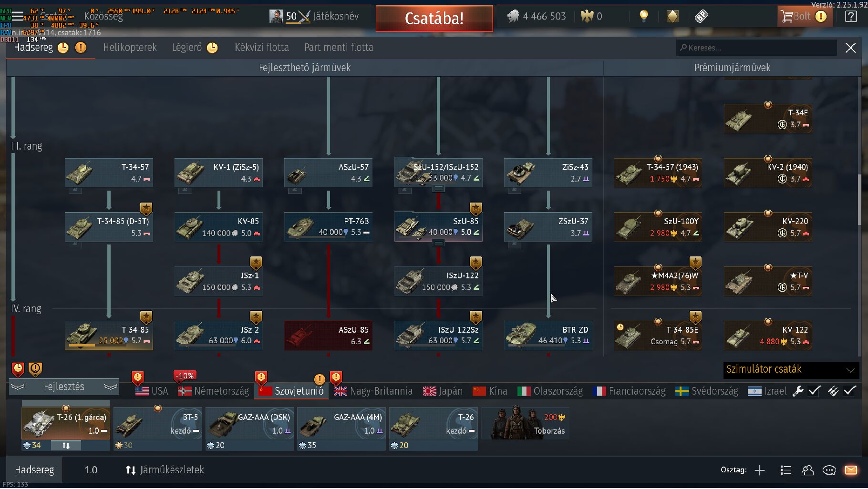Open the lightbulb tips icon
The width and height of the screenshot is (868, 489).
(x=644, y=16)
